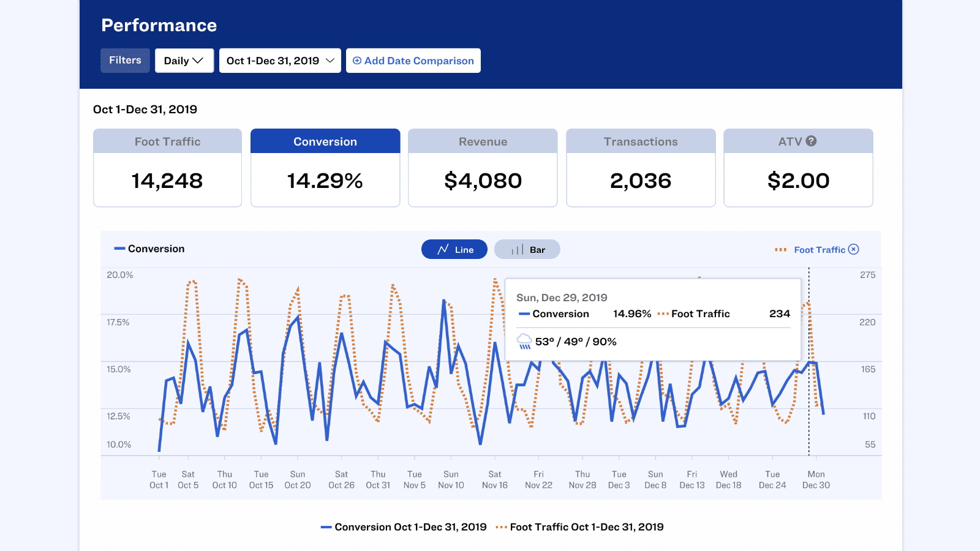Open the Daily frequency dropdown
This screenshot has width=980, height=551.
tap(184, 61)
